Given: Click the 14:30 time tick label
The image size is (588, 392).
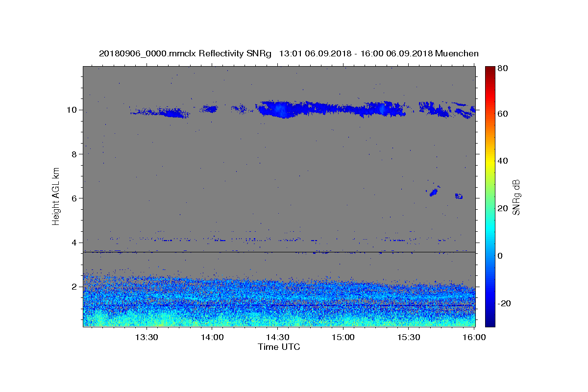Looking at the screenshot, I should (277, 337).
